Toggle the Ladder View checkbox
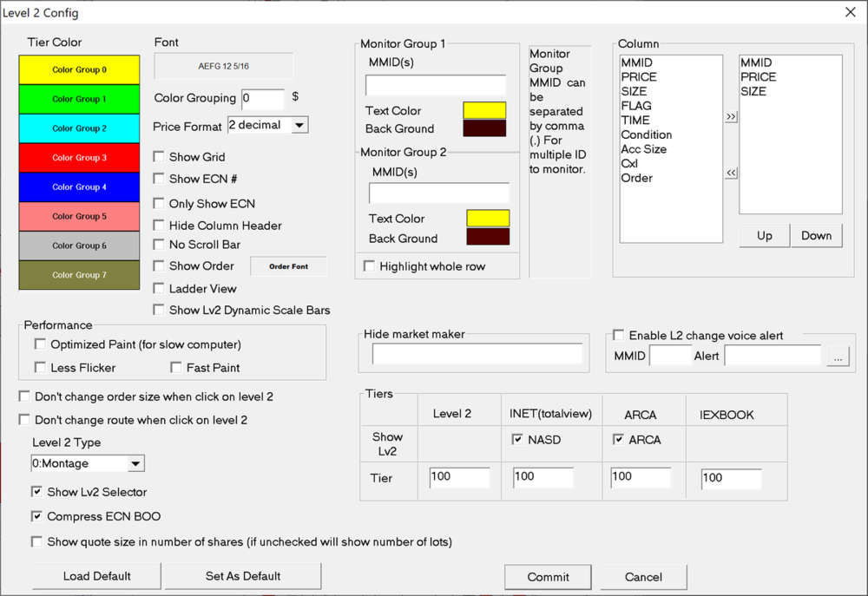 point(159,288)
